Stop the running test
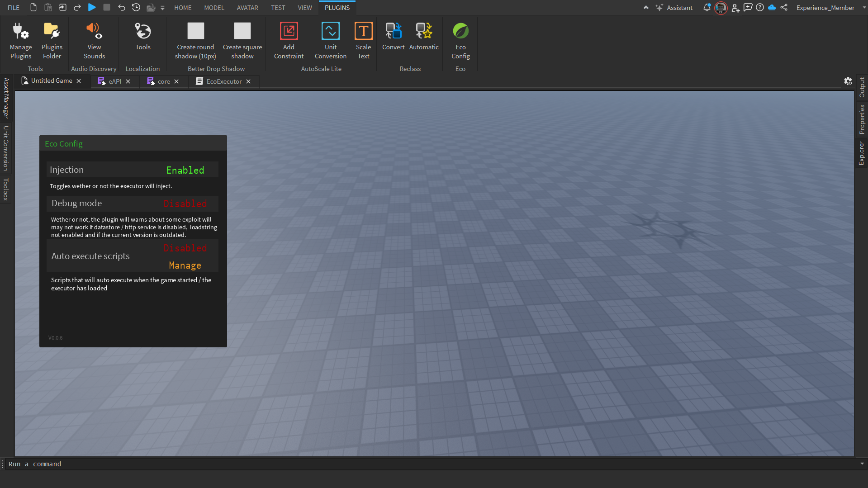 [x=107, y=7]
